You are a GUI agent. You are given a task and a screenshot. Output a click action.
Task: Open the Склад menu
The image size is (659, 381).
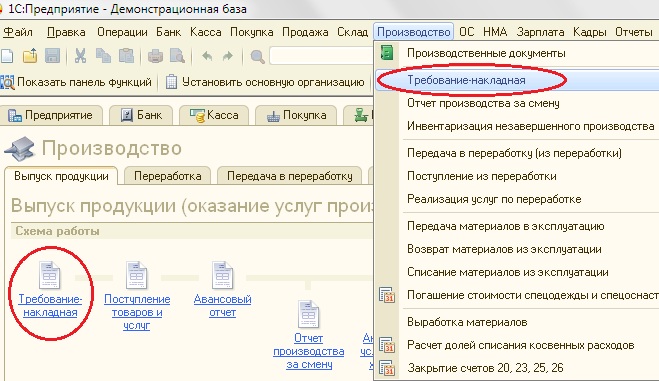pyautogui.click(x=353, y=32)
